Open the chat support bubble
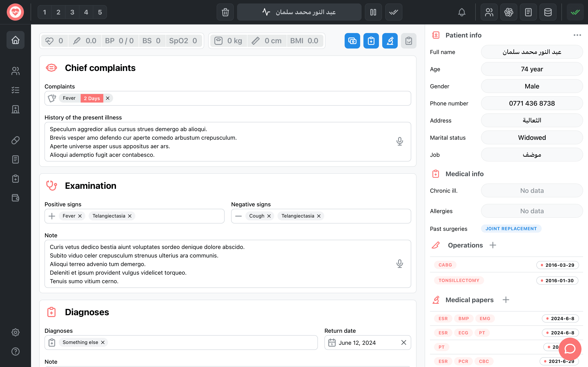The width and height of the screenshot is (588, 367). [570, 349]
